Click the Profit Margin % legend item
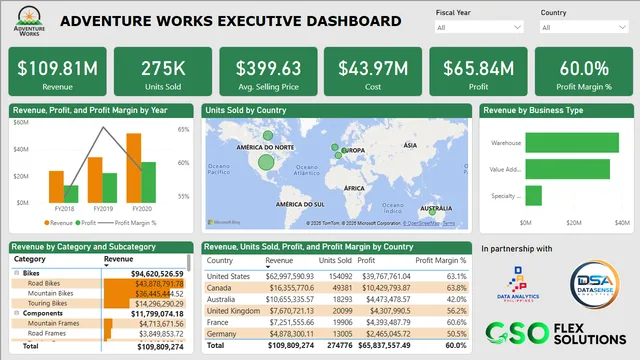The height and width of the screenshot is (360, 640). click(x=127, y=223)
